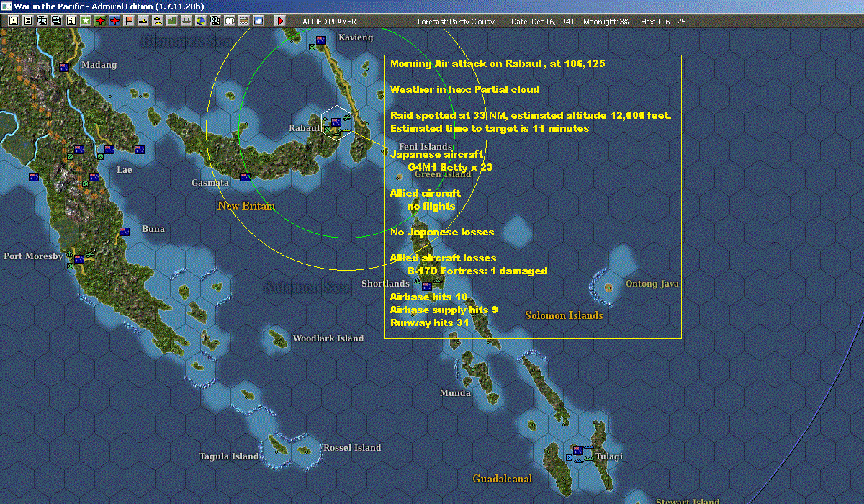This screenshot has height=504, width=864.
Task: Select the Rabaul base hex on map
Action: [x=336, y=122]
